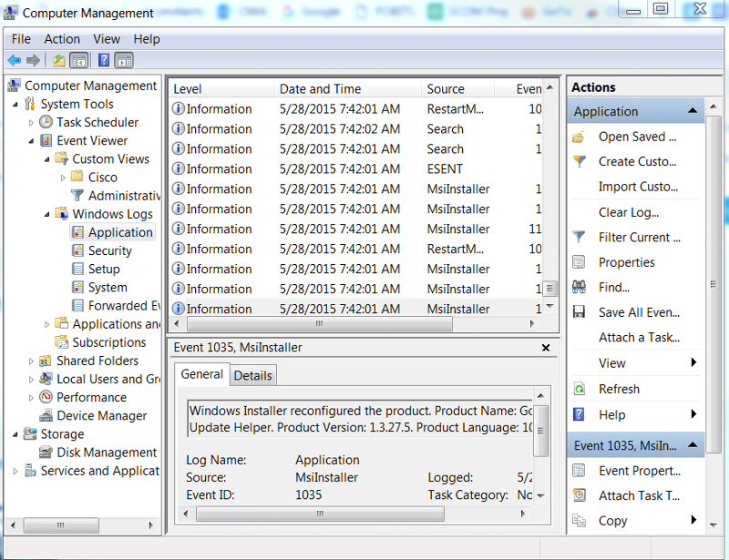Expand the Shared Folders node

[x=31, y=361]
